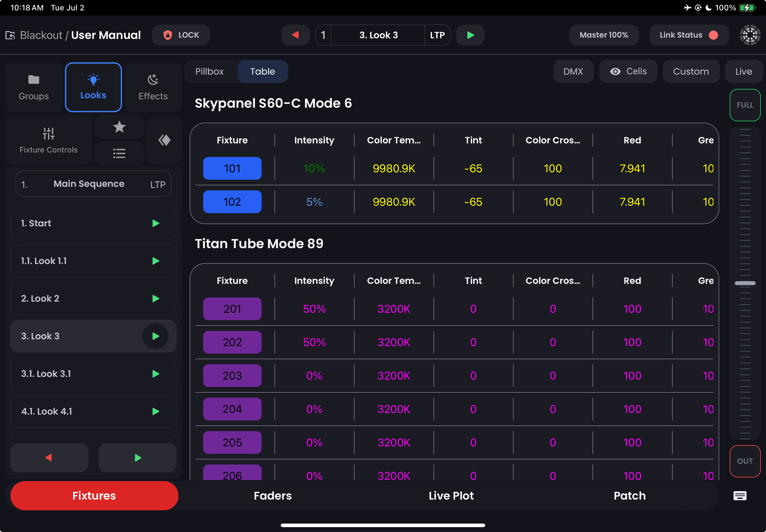Click the project exit icon beside Blackout
Screen dimensions: 766x532
10,35
